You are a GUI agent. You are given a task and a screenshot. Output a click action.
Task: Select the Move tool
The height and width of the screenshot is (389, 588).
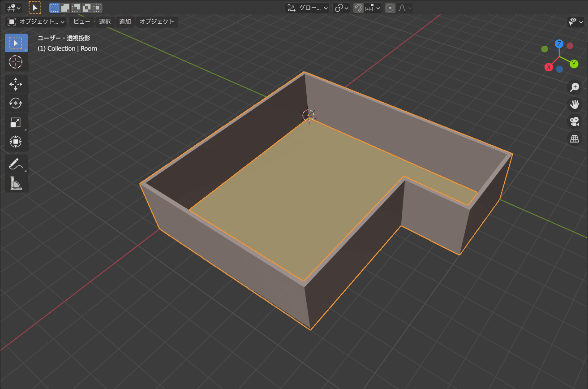[16, 84]
